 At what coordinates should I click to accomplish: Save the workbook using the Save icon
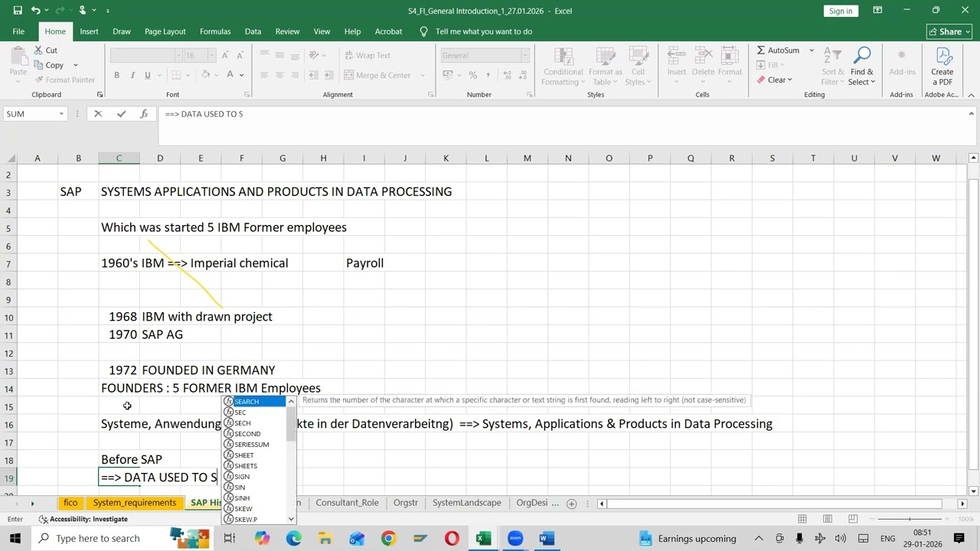(x=18, y=11)
